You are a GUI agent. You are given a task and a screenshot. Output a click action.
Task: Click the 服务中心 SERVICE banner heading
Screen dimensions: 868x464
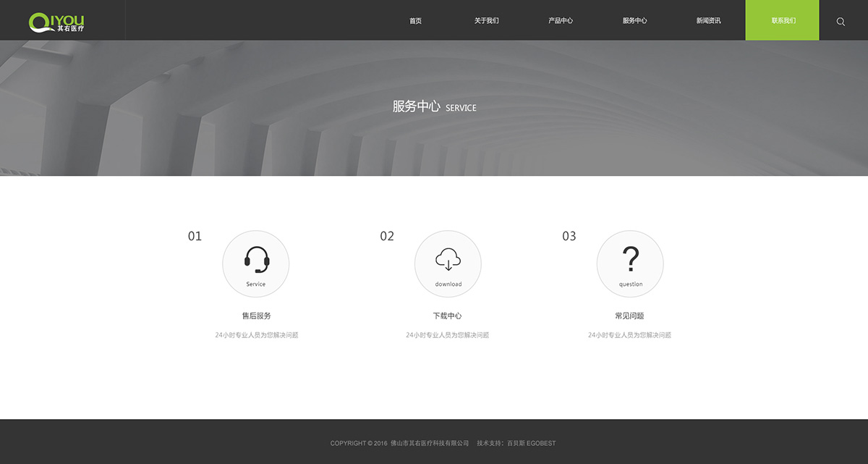[x=434, y=107]
